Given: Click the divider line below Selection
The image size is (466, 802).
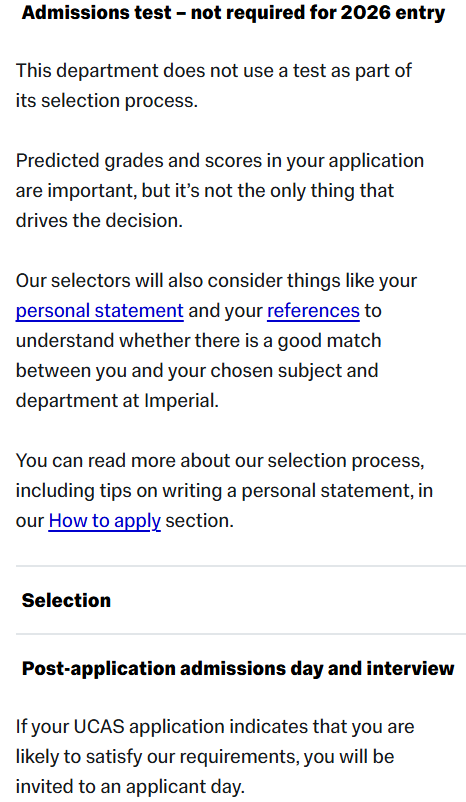Looking at the screenshot, I should (240, 634).
